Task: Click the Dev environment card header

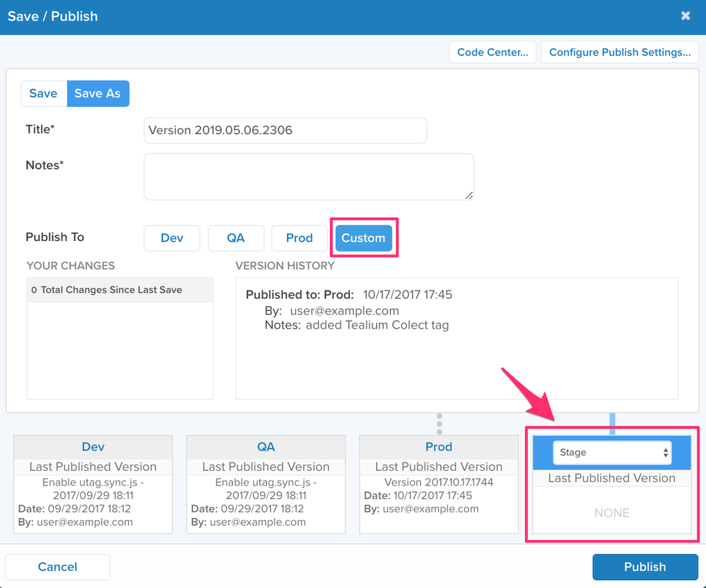Action: [x=93, y=447]
